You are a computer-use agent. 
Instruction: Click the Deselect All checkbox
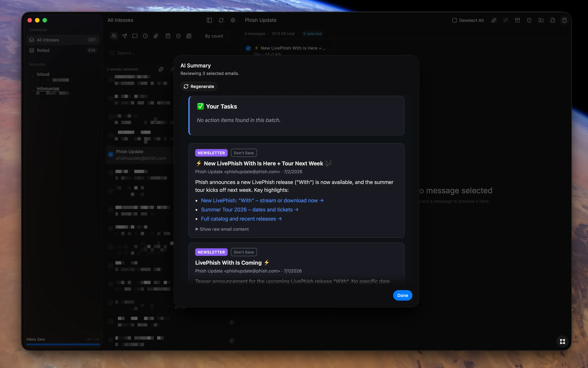[x=454, y=20]
